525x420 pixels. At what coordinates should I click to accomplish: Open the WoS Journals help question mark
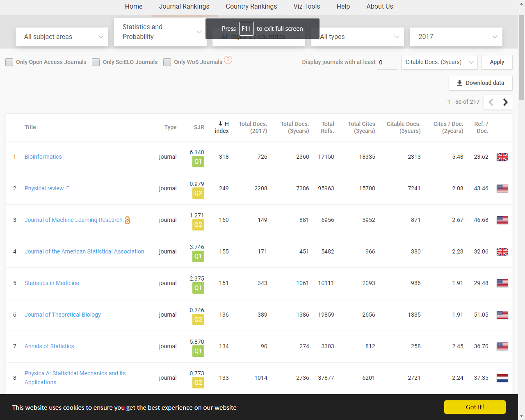(228, 60)
